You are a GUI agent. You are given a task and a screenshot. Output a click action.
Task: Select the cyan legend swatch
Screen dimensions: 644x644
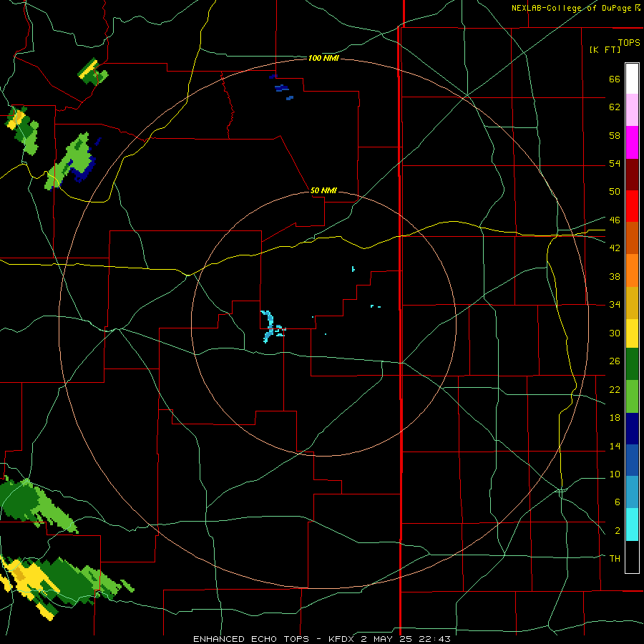coord(632,525)
